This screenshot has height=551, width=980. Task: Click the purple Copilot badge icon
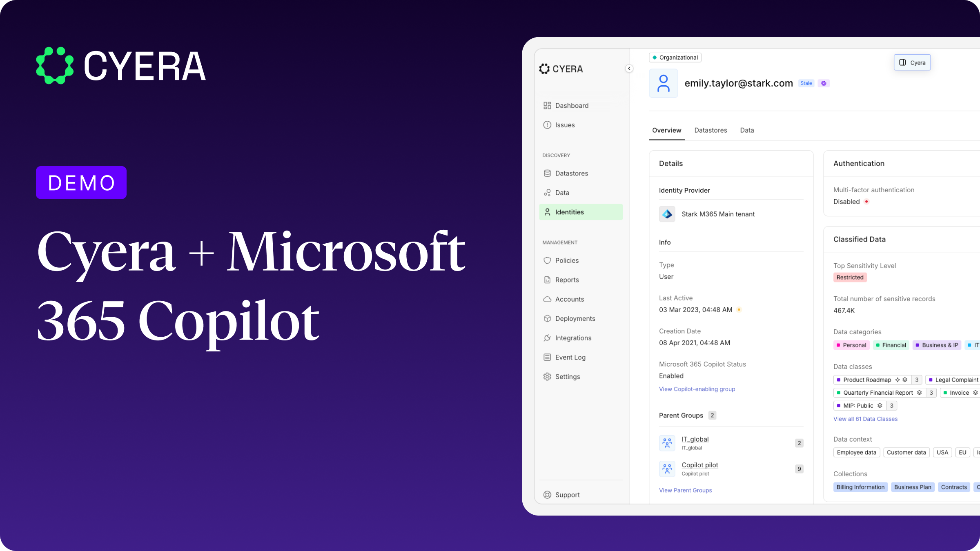tap(824, 83)
